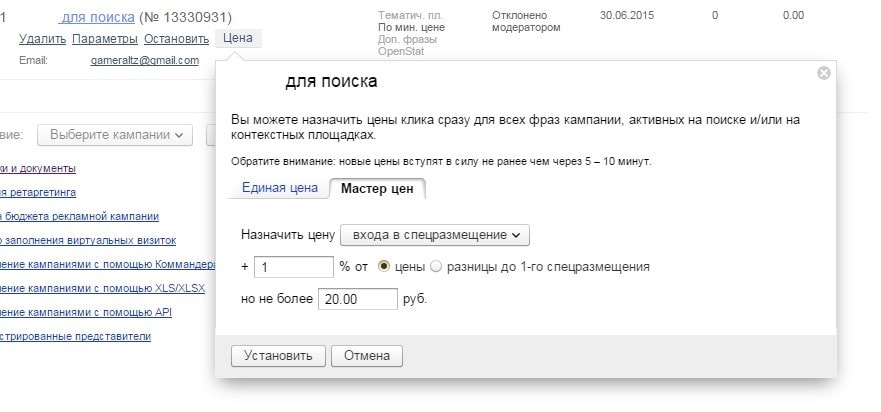Click the "Удалить" campaign link
This screenshot has width=881, height=412.
tap(42, 39)
